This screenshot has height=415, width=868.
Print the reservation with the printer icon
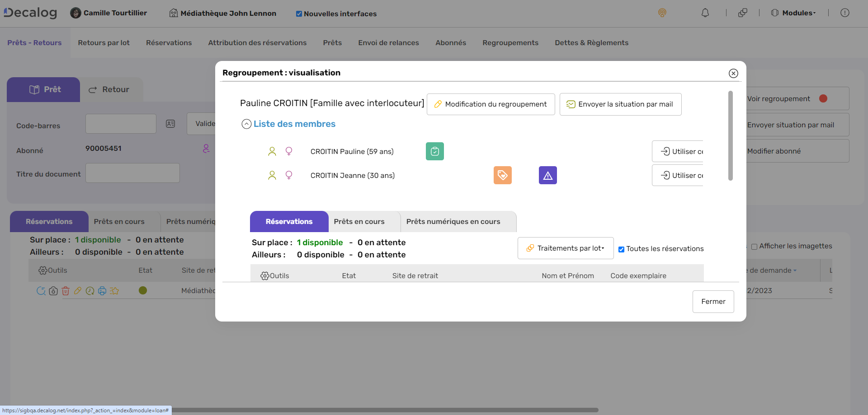(x=102, y=291)
